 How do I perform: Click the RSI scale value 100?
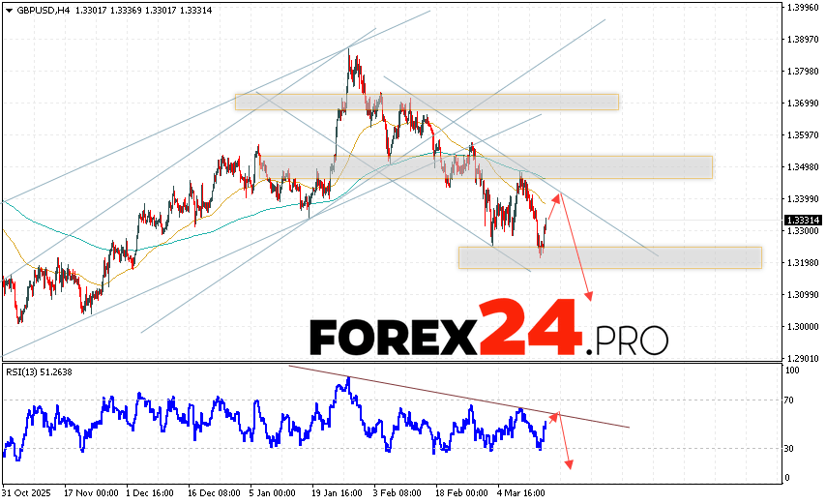click(792, 371)
